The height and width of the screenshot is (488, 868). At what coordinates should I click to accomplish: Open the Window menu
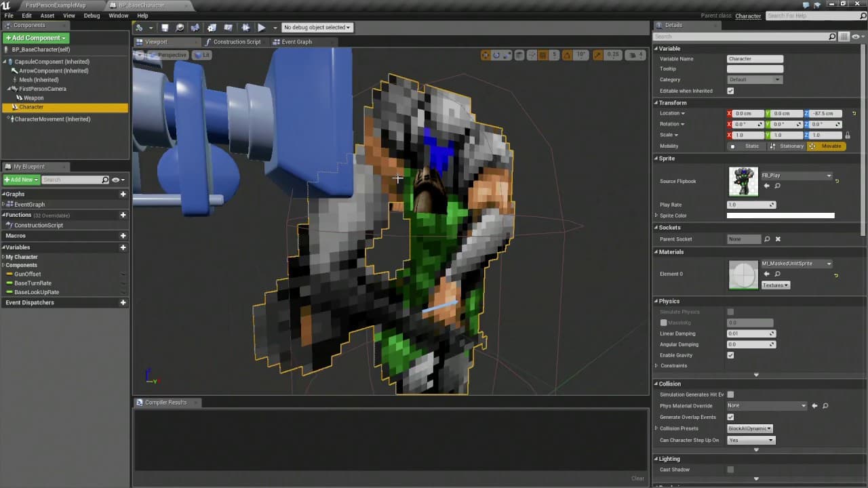118,16
